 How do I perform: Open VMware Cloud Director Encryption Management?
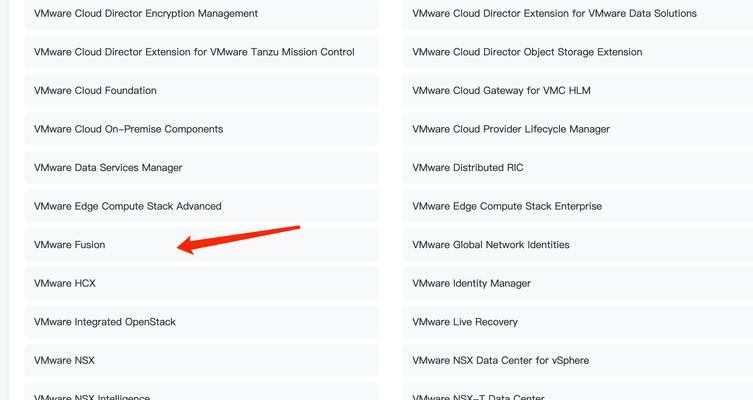[201, 14]
